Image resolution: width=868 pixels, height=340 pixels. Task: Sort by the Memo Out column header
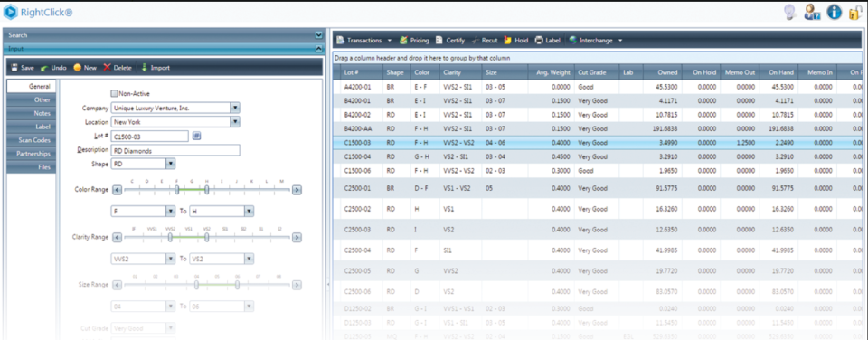click(741, 72)
